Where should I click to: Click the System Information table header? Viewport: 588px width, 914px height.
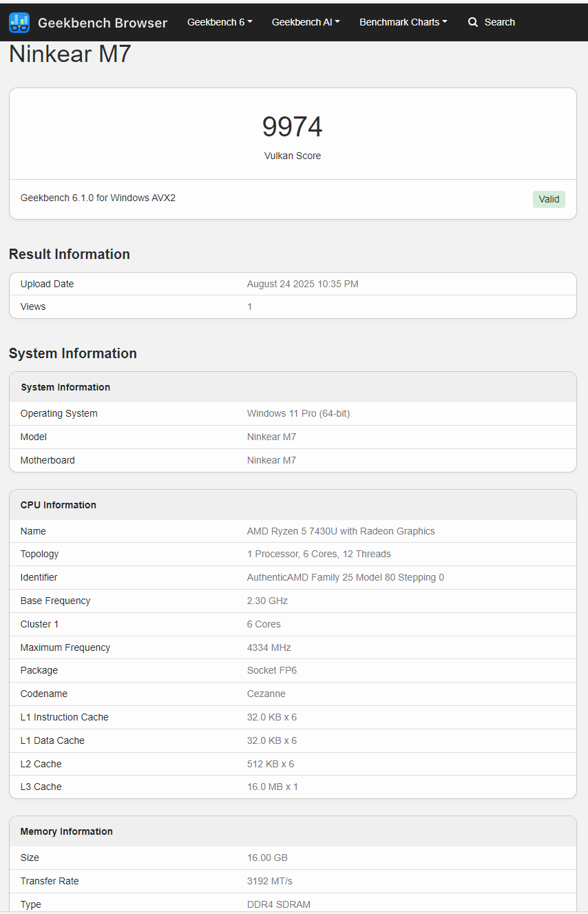(293, 387)
